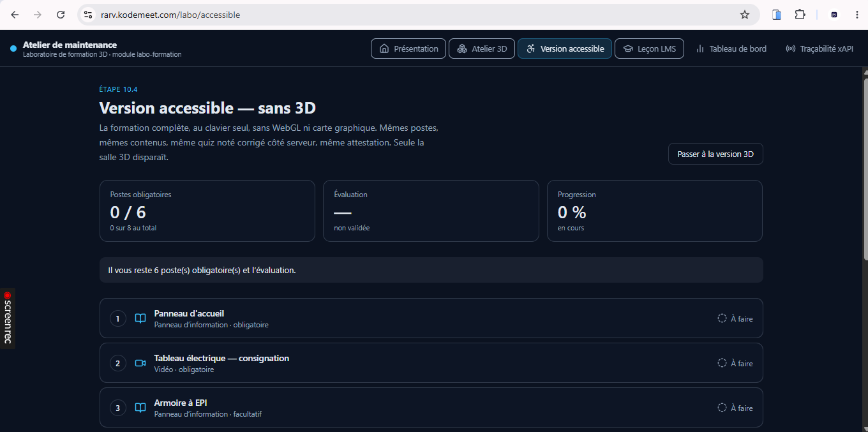Click the number 3 circle badge
This screenshot has width=868, height=432.
click(118, 408)
